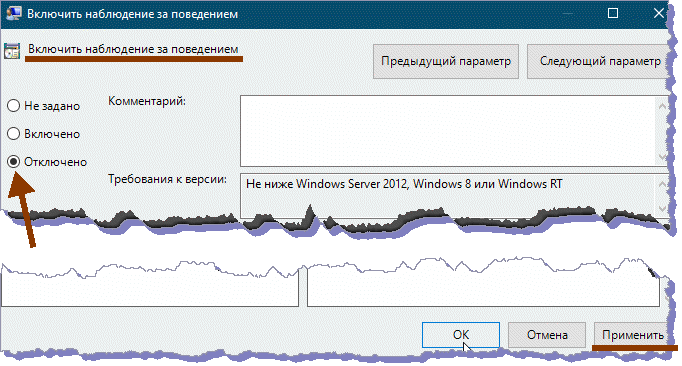Select the "Отключено" radio button
The width and height of the screenshot is (682, 366).
[x=13, y=162]
